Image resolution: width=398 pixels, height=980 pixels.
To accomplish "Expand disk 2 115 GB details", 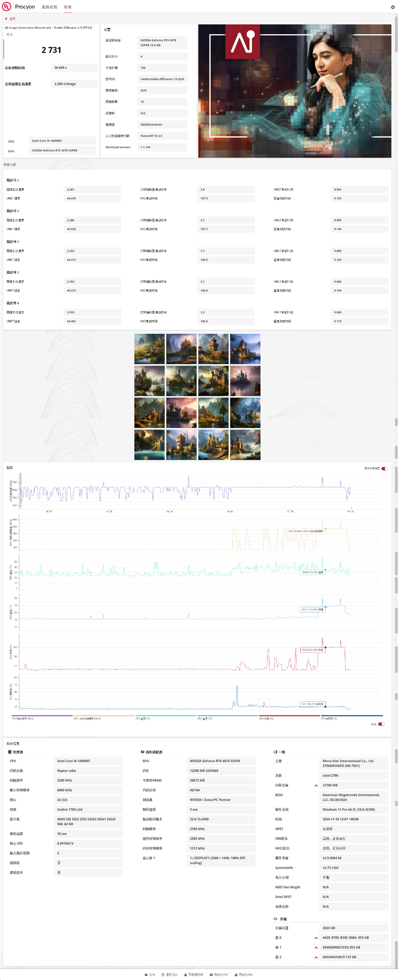I will (316, 957).
